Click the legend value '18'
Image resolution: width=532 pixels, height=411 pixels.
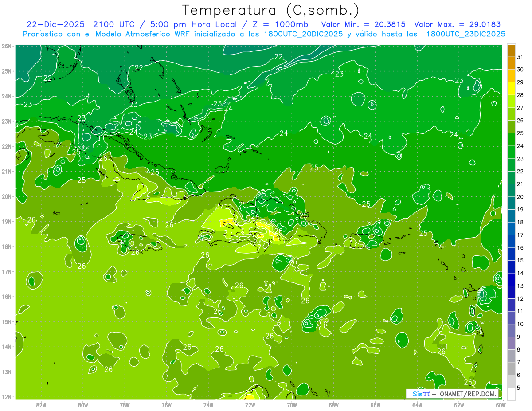coord(520,223)
